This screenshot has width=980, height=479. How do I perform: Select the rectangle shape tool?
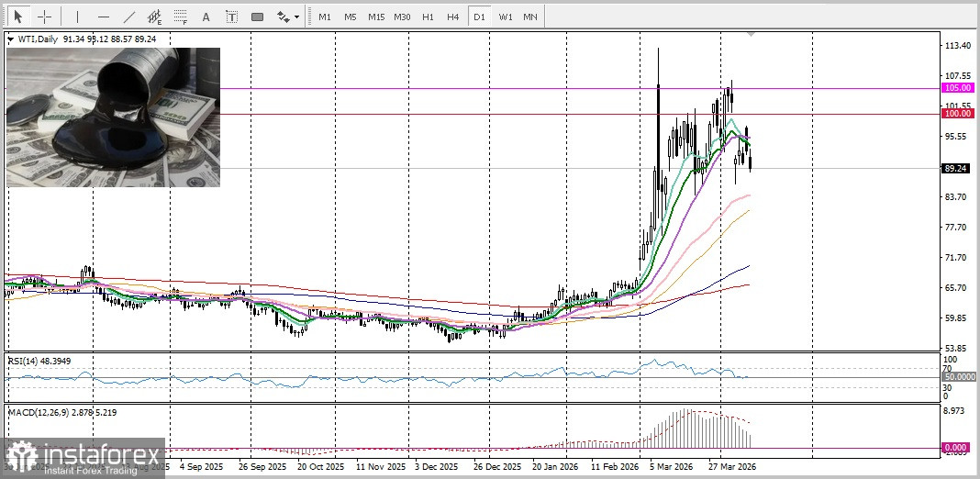257,17
